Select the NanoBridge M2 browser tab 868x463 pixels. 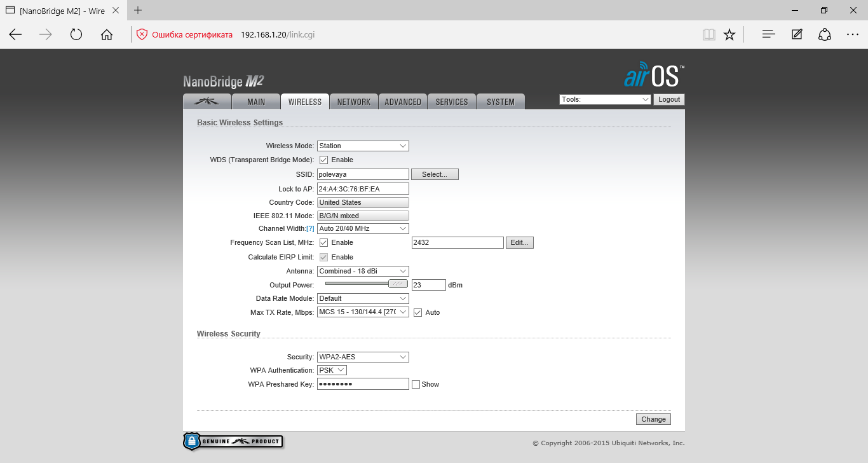pos(64,10)
